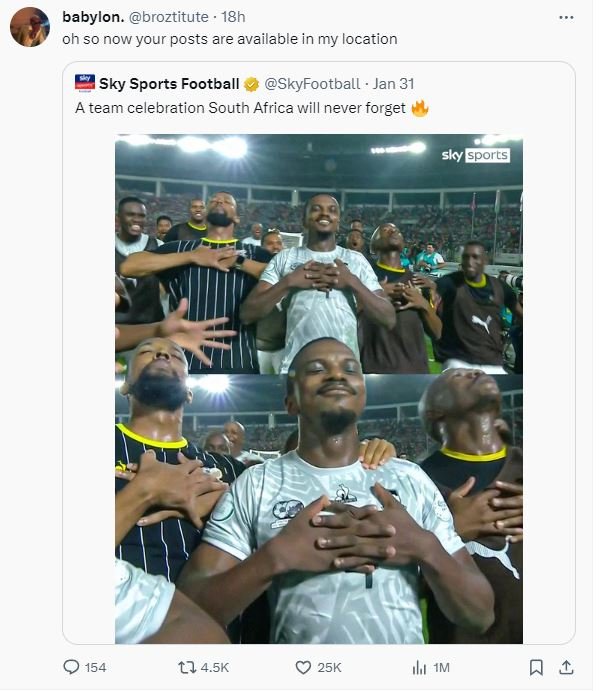This screenshot has width=601, height=691.
Task: Open the top photo in quoted post
Action: [x=319, y=254]
